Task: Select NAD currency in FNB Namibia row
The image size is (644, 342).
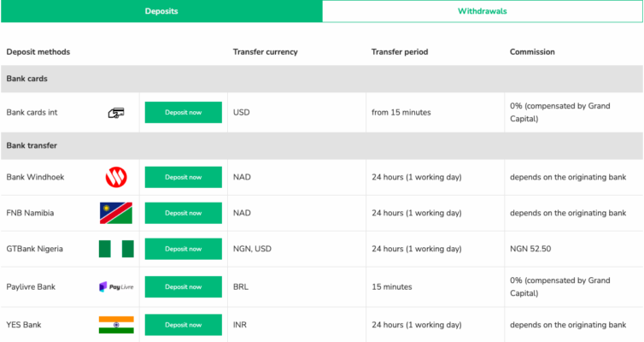Action: click(x=242, y=213)
